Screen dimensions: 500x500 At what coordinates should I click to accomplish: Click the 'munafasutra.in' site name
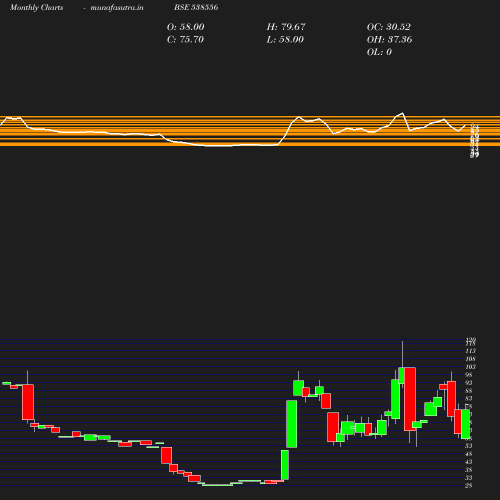coord(117,7)
